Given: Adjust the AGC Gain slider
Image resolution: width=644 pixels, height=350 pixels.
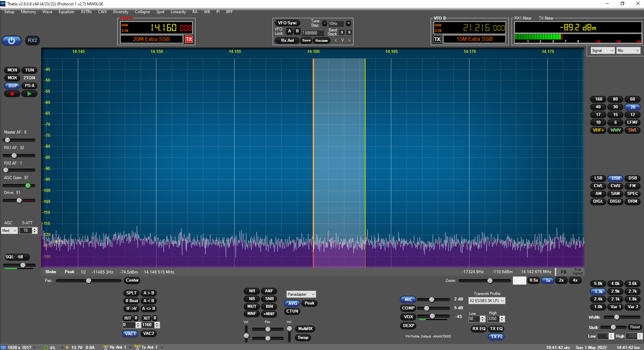Looking at the screenshot, I should 28,185.
